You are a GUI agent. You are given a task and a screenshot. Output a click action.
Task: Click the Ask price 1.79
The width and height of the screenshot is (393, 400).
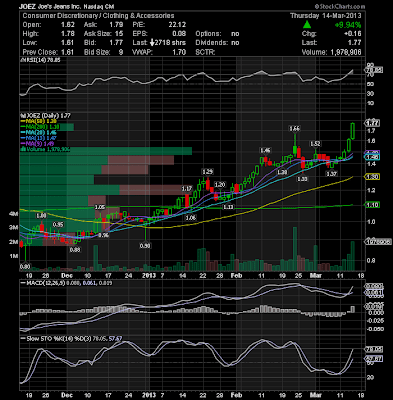click(x=116, y=25)
